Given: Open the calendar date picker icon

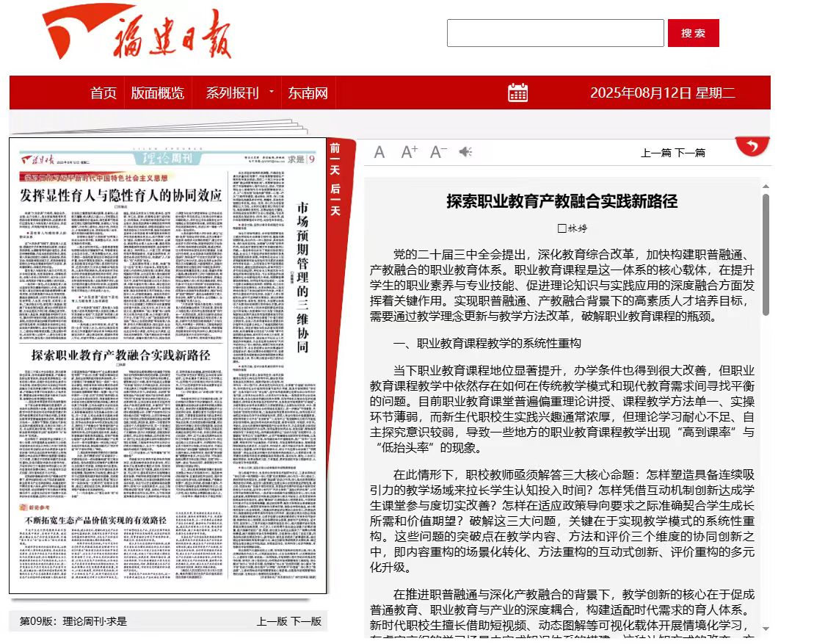Looking at the screenshot, I should [x=517, y=93].
